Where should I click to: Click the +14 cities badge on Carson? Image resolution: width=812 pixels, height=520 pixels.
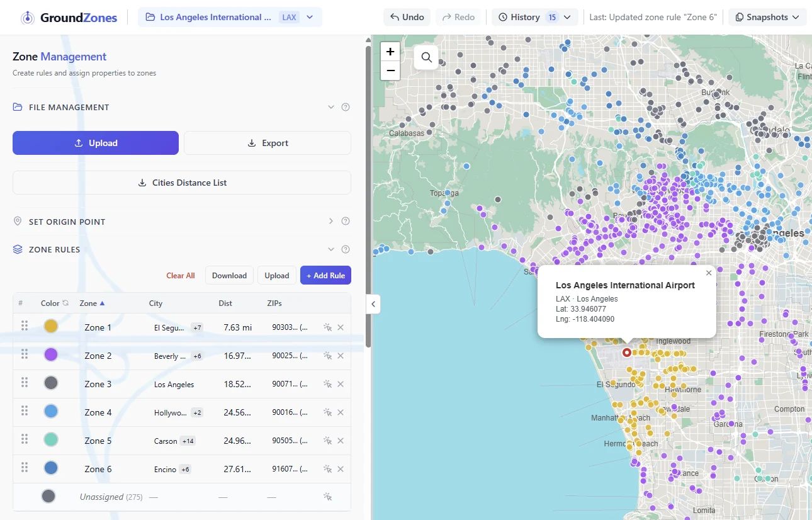click(x=188, y=441)
